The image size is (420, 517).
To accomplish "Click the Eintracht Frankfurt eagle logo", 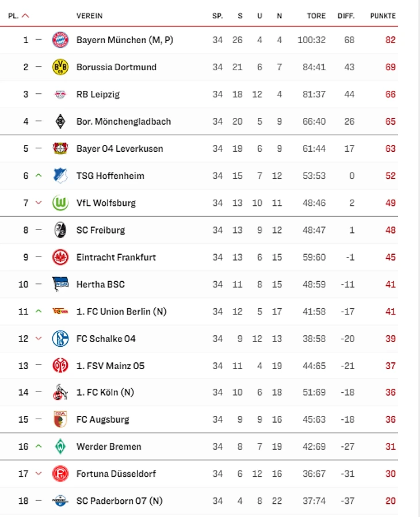I will [60, 257].
